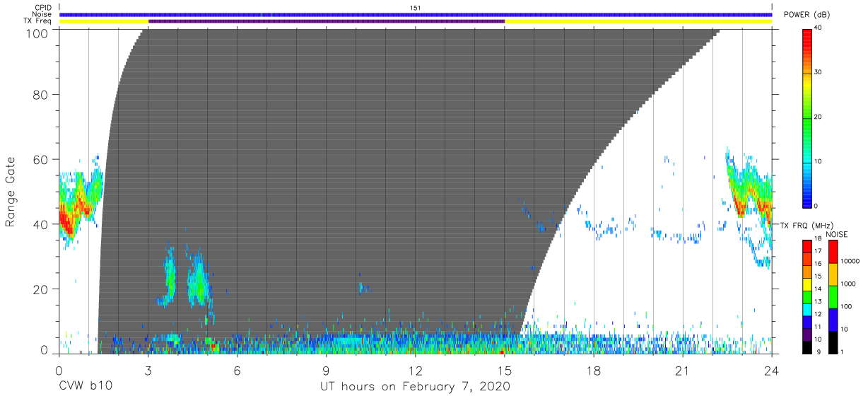This screenshot has height=401, width=868.
Task: Click the green echo blob near hour 4.7
Action: pyautogui.click(x=199, y=280)
